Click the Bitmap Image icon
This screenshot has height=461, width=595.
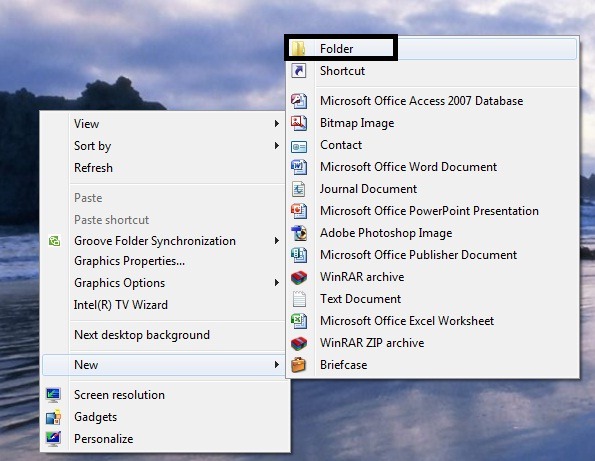pyautogui.click(x=299, y=123)
